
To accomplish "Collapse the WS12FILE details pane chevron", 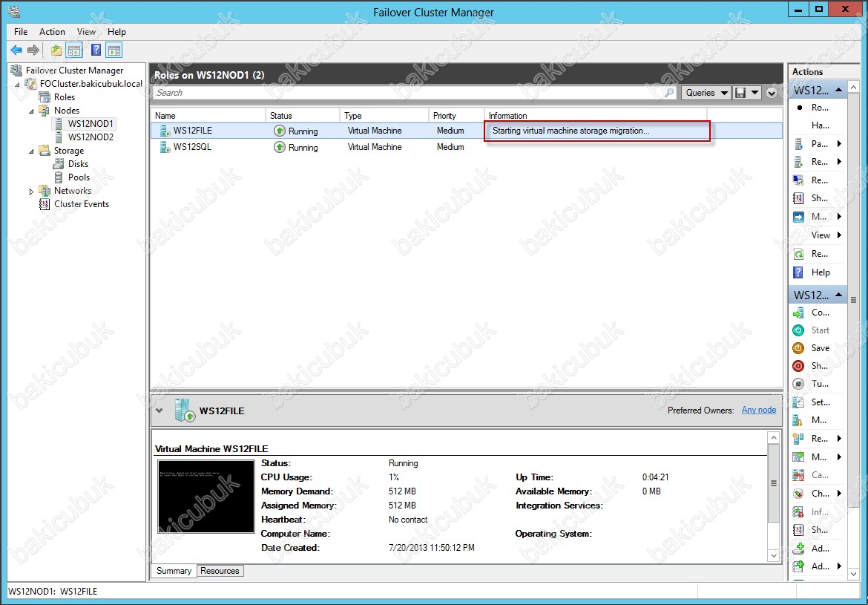I will [160, 411].
